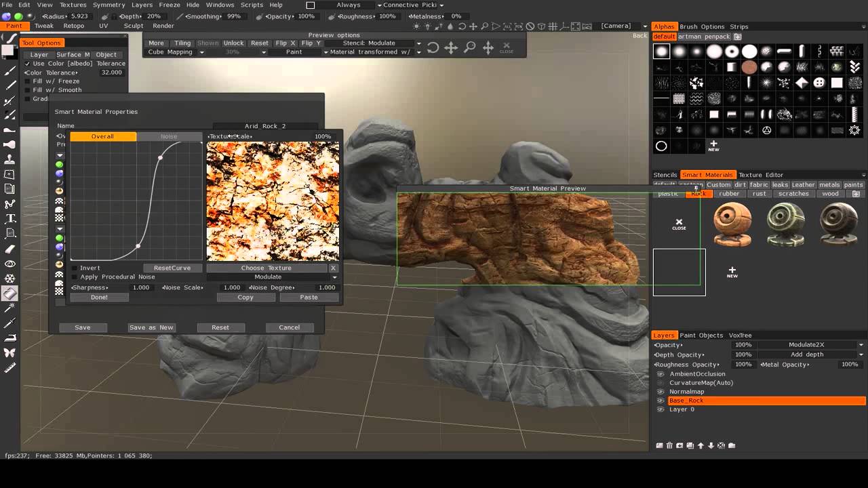Click the CLOSE X in Smart Materials panel
The height and width of the screenshot is (488, 868).
(679, 224)
